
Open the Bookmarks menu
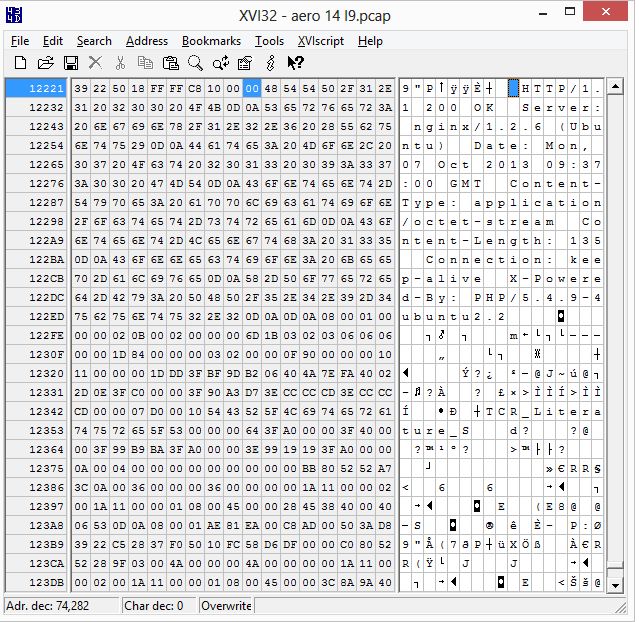[x=211, y=41]
